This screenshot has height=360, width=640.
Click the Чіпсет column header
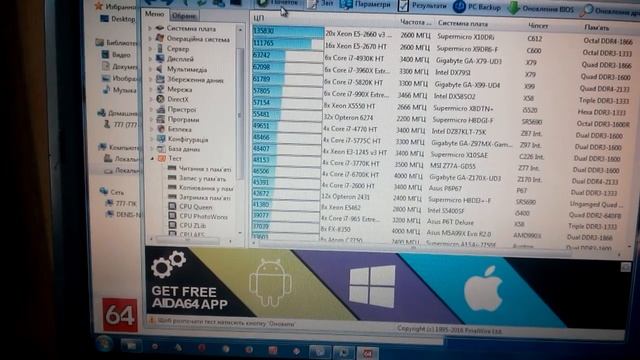tap(538, 26)
